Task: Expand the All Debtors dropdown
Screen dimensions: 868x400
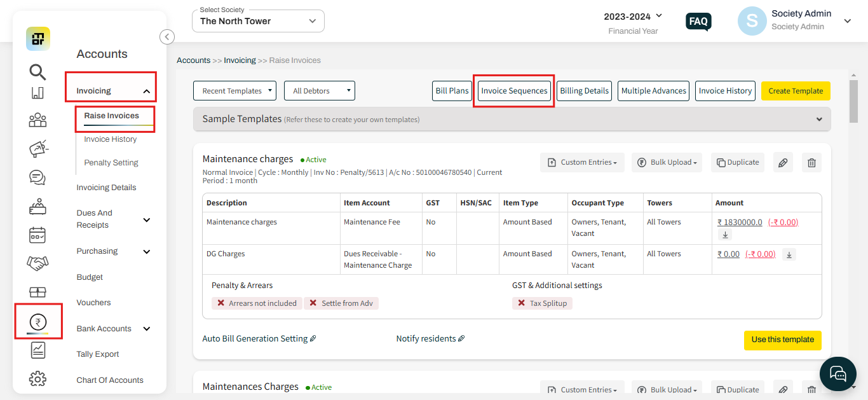Action: tap(319, 90)
